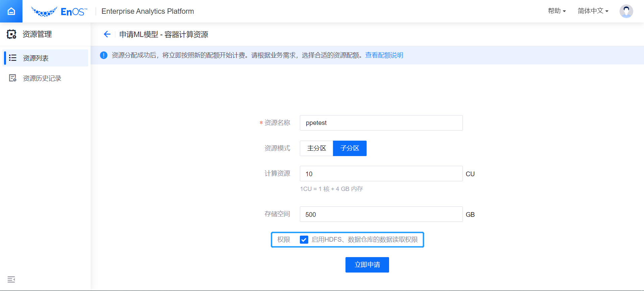Open the user avatar menu
The width and height of the screenshot is (644, 291).
(626, 11)
